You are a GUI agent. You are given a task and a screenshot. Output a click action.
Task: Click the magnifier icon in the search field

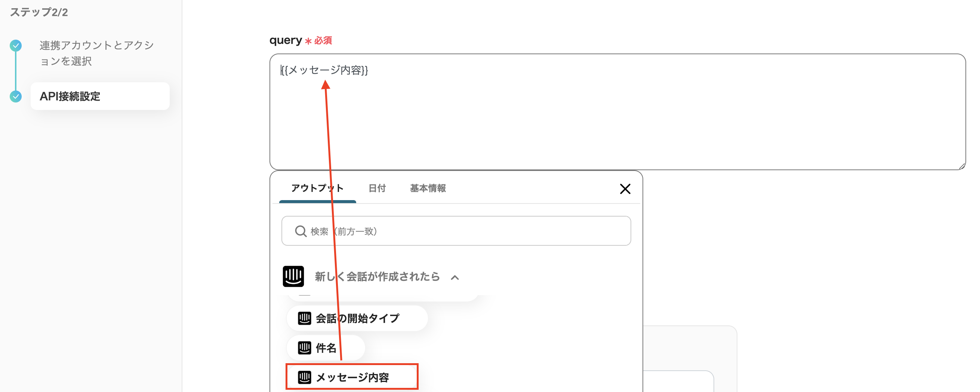pos(301,231)
